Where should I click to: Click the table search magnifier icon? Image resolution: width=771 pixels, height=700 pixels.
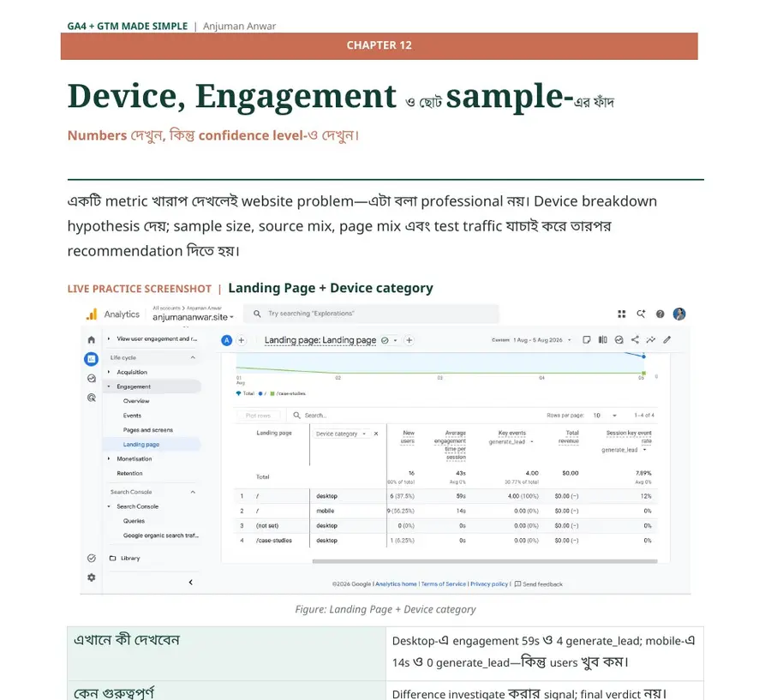tap(297, 416)
